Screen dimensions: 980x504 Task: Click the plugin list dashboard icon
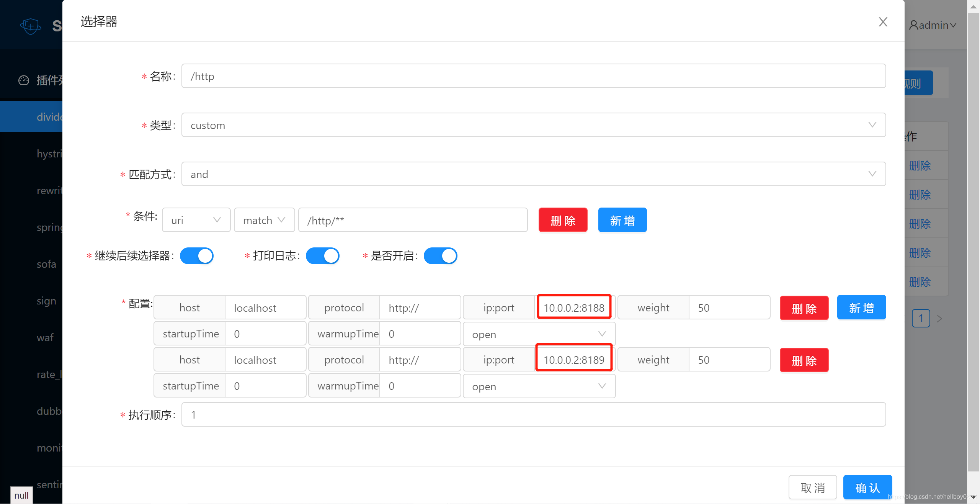tap(24, 80)
